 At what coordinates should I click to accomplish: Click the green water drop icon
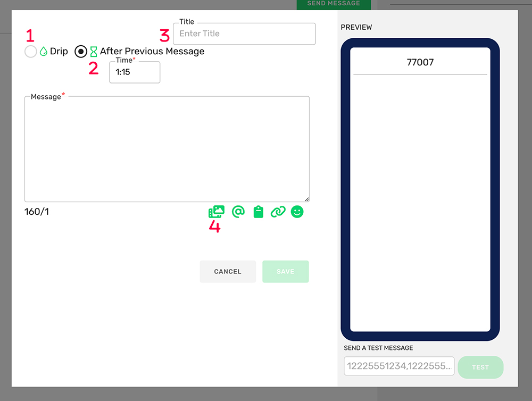click(x=44, y=52)
